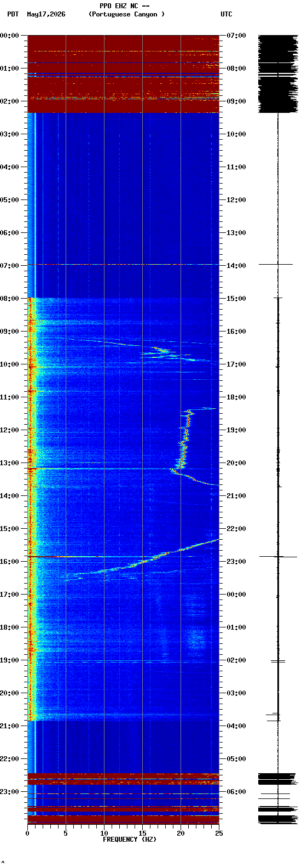The image size is (302, 868).
Task: Click the 03:00 UTC time label
Action: (236, 693)
